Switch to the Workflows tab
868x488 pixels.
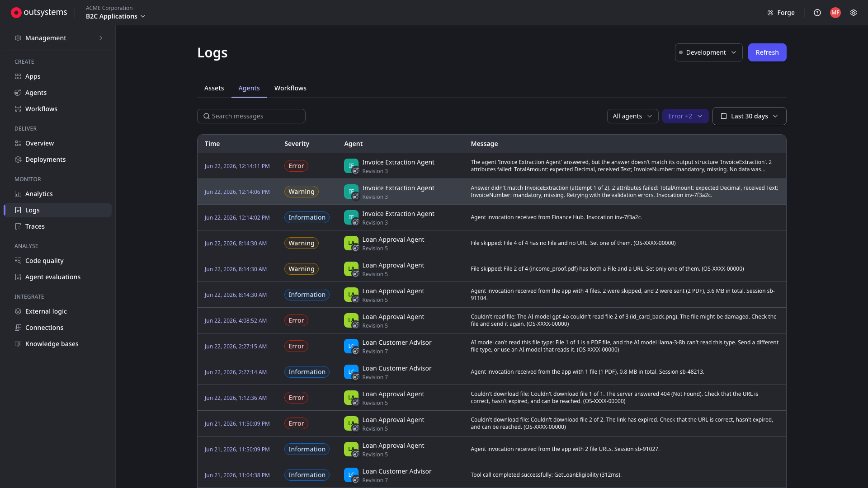click(290, 88)
